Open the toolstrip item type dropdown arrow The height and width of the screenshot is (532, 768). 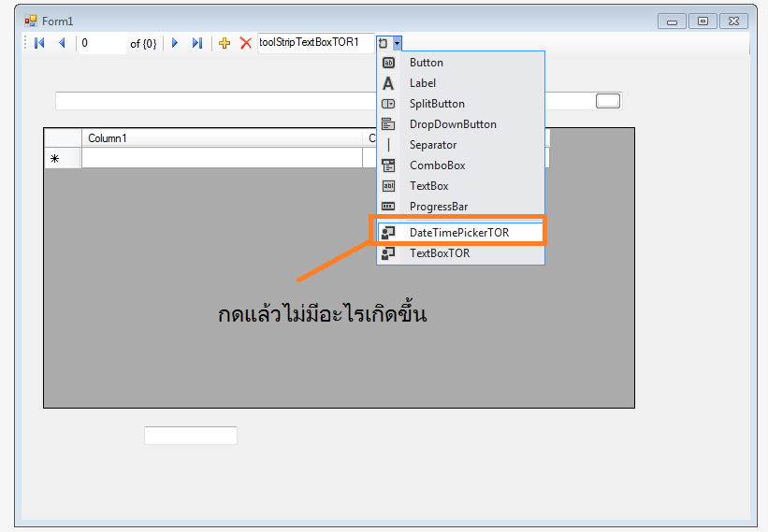click(397, 44)
